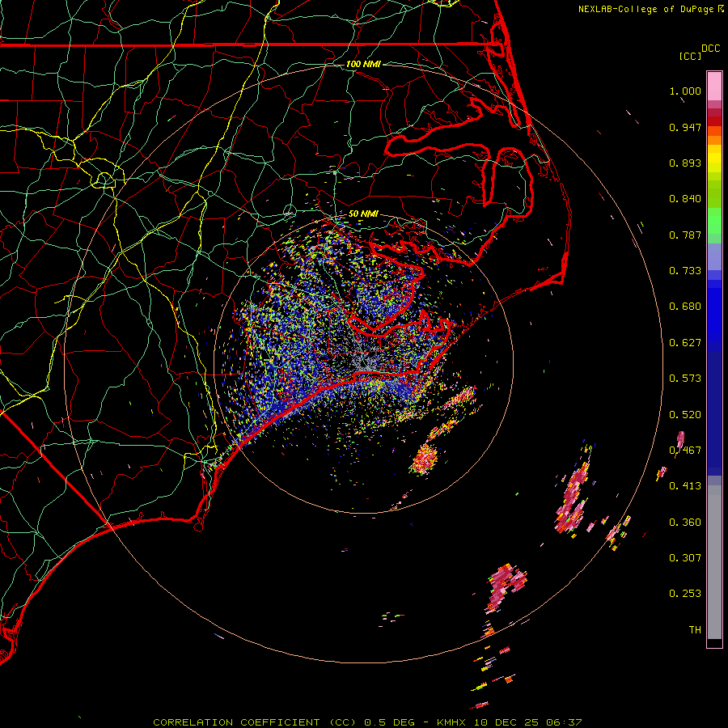This screenshot has height=728, width=728.
Task: Select the 0.787 scale value
Action: click(685, 235)
